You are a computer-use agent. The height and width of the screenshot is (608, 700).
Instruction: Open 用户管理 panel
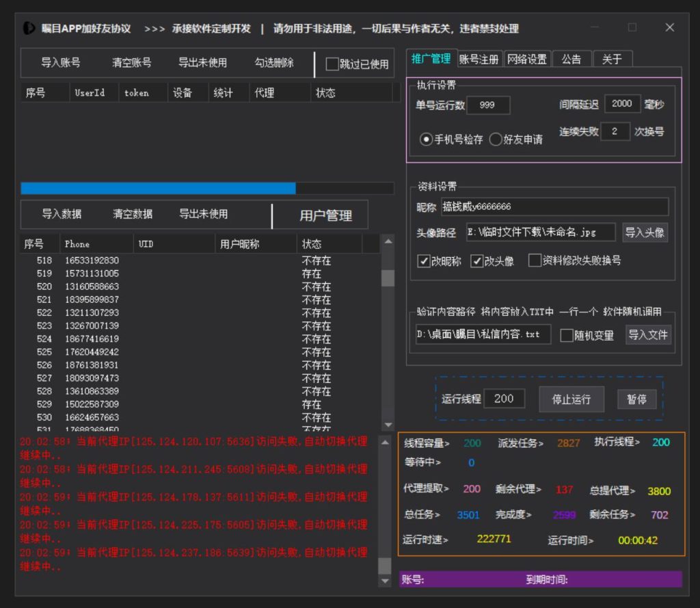(325, 215)
